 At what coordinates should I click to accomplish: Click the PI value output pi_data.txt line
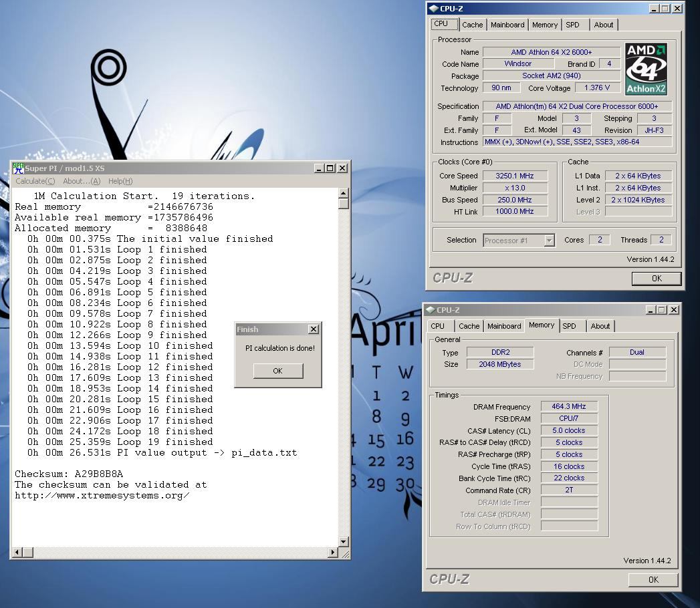(x=162, y=453)
